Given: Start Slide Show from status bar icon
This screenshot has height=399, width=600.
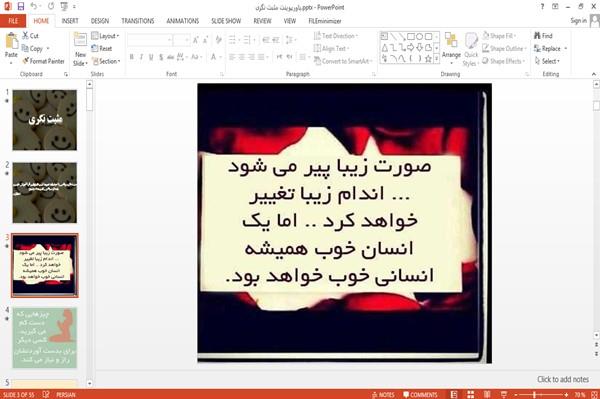Looking at the screenshot, I should (504, 394).
